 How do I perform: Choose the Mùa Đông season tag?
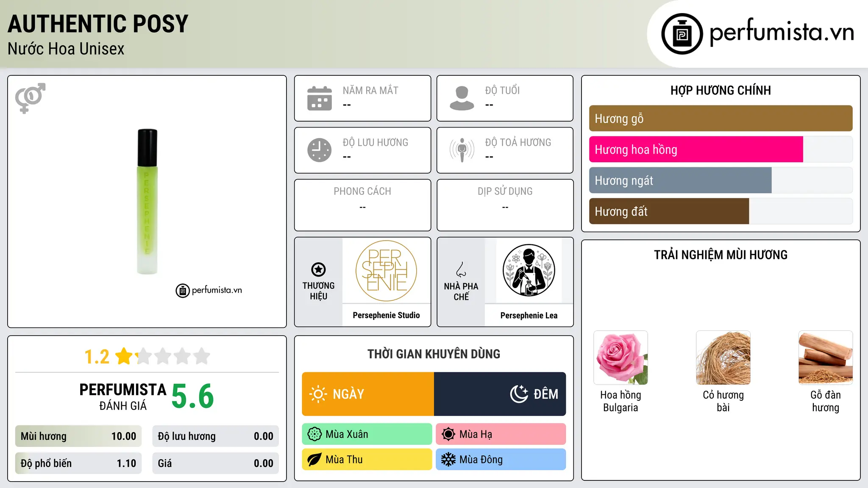501,460
